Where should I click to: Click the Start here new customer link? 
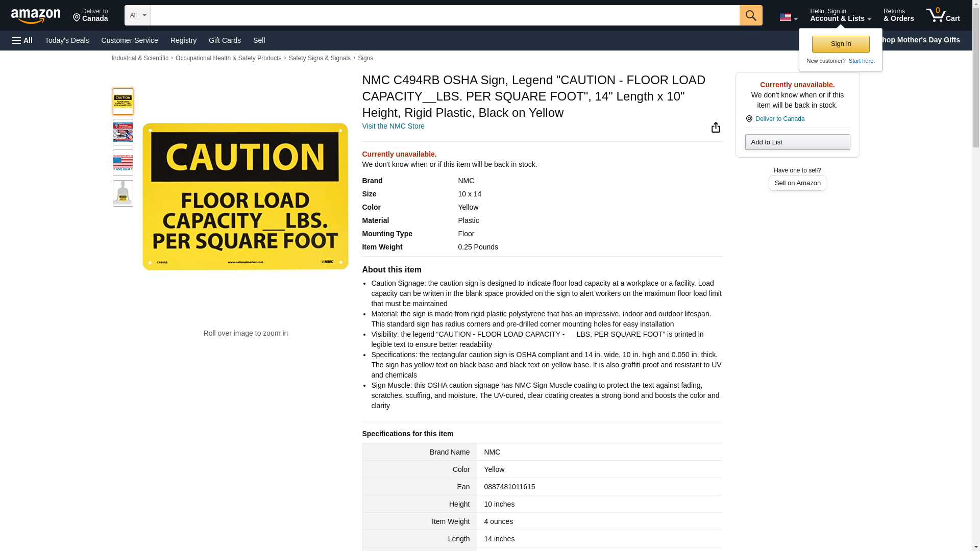coord(861,61)
